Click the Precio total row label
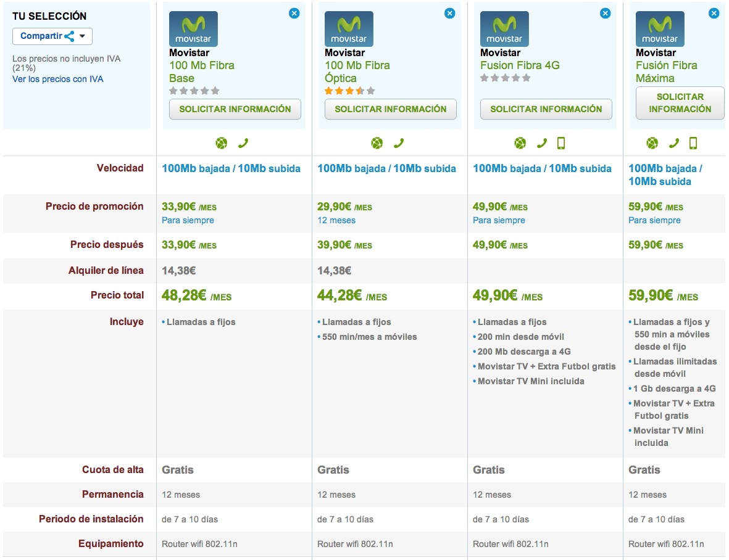Viewport: 729px width, 560px height. [117, 295]
